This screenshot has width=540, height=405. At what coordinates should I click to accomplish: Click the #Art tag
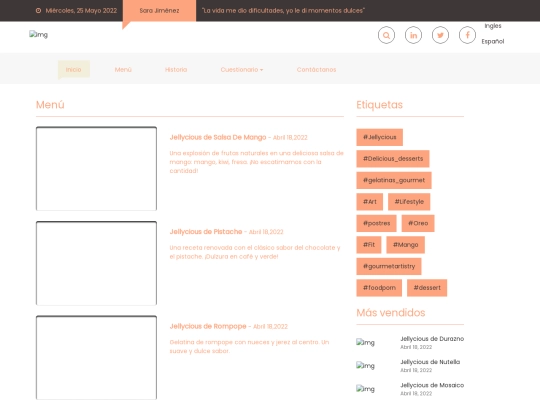click(x=370, y=202)
